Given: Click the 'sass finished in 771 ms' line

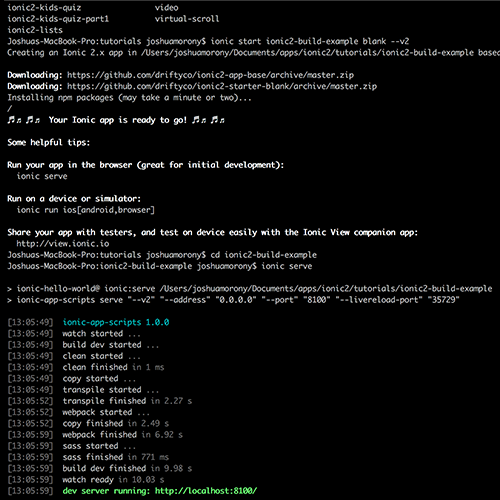Looking at the screenshot, I should click(116, 457).
